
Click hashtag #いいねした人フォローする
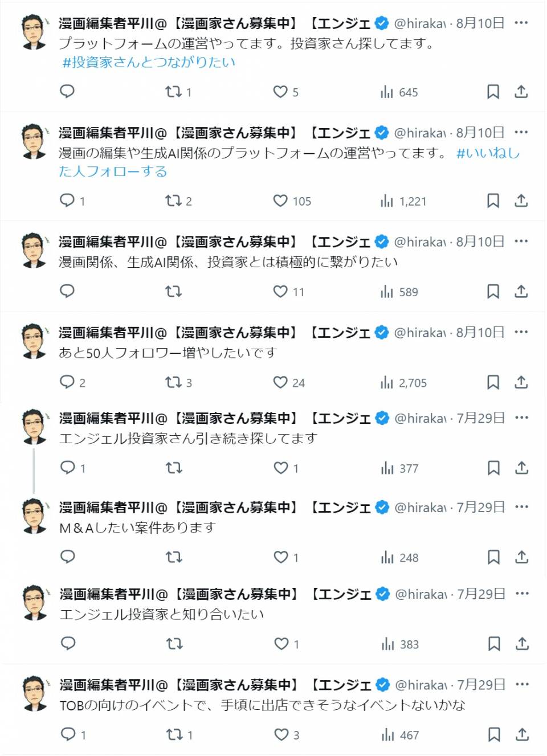coord(488,153)
